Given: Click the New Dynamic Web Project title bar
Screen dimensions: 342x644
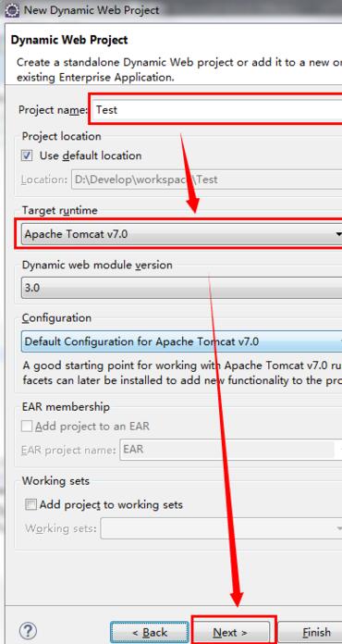Looking at the screenshot, I should [x=171, y=10].
